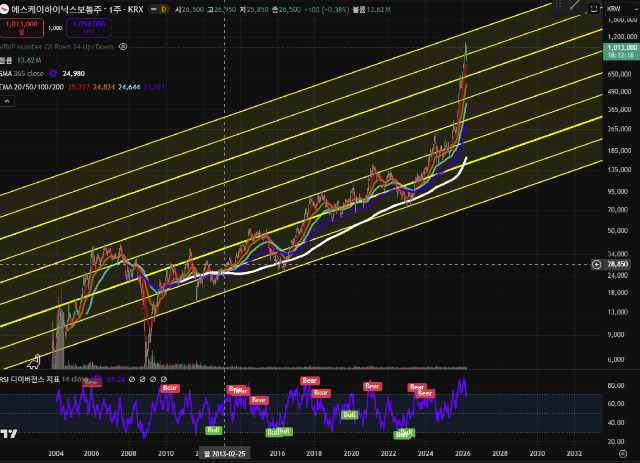Click the 2004 label on time axis
The height and width of the screenshot is (463, 640).
(x=56, y=454)
